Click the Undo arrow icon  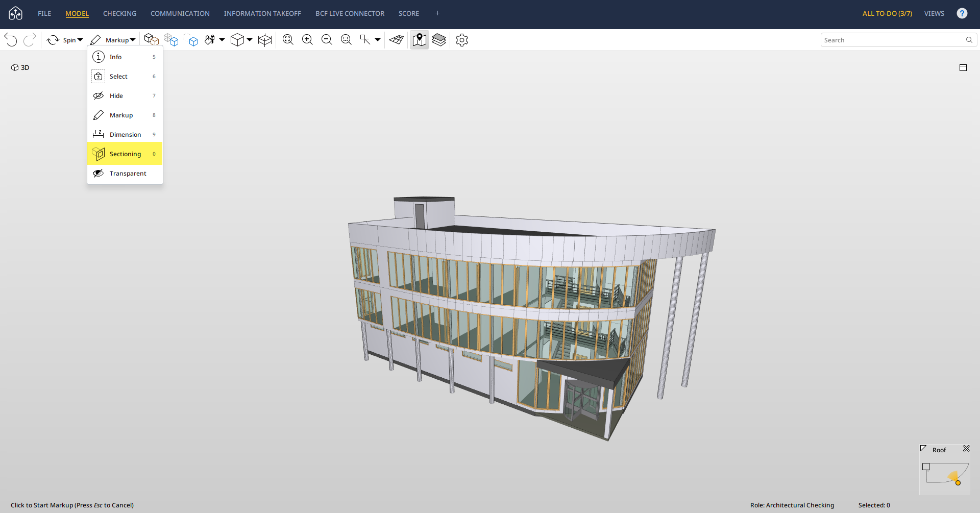tap(11, 40)
